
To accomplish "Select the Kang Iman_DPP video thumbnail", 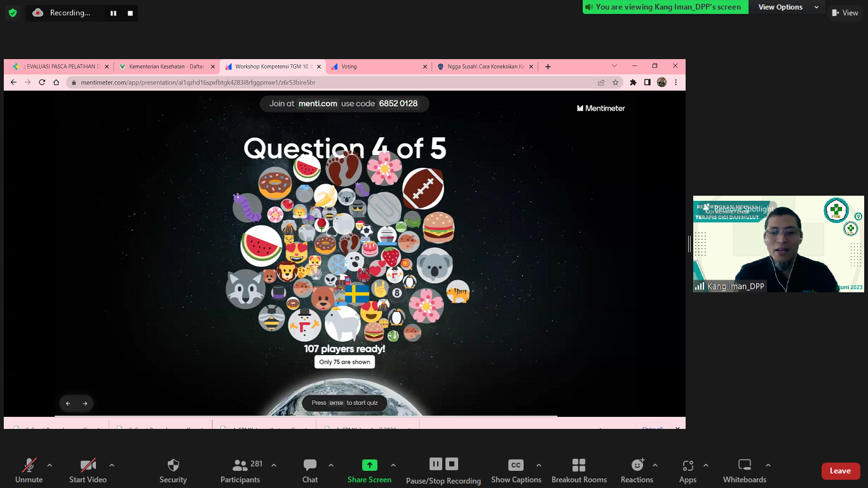I will (x=778, y=244).
